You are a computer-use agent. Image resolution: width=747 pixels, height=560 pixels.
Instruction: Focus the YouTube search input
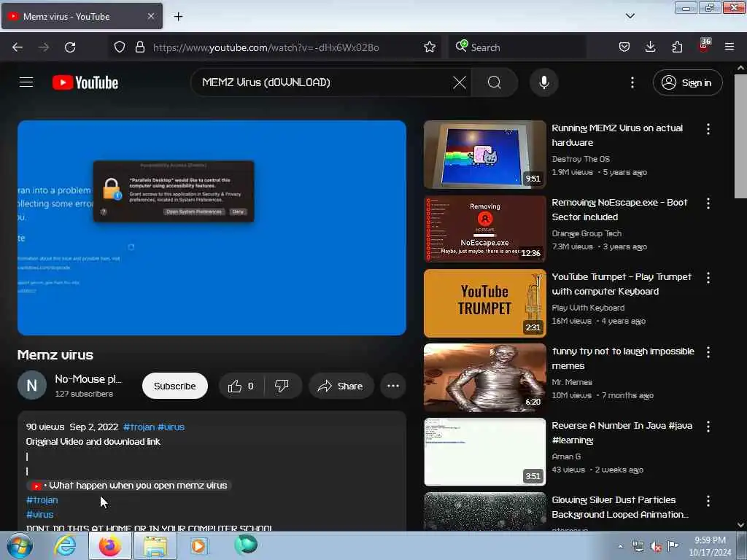324,82
